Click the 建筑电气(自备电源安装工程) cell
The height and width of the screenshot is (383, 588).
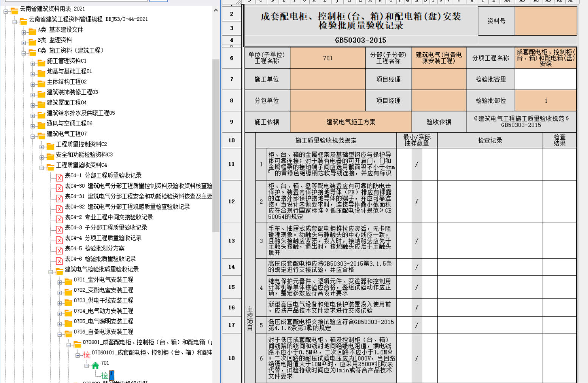coord(439,58)
